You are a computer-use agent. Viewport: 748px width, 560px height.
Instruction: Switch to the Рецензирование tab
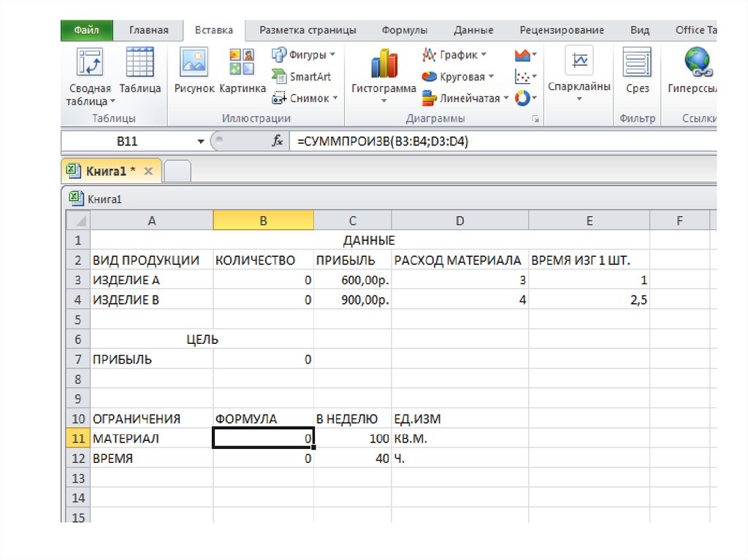tap(562, 30)
